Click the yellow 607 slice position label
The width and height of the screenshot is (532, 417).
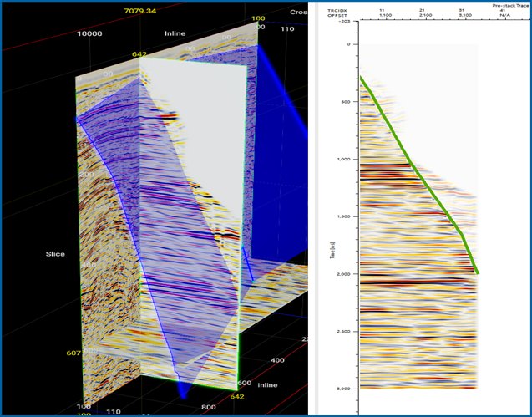point(73,353)
